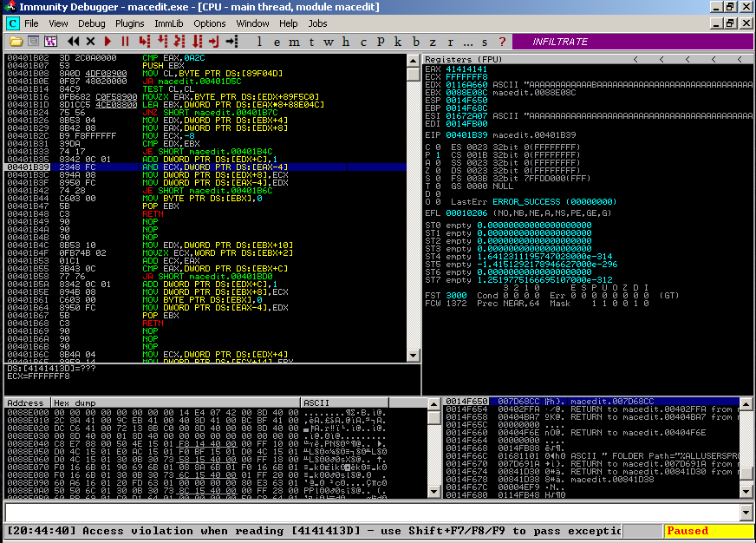
Task: Show Executable modules with 'e' button
Action: [277, 42]
